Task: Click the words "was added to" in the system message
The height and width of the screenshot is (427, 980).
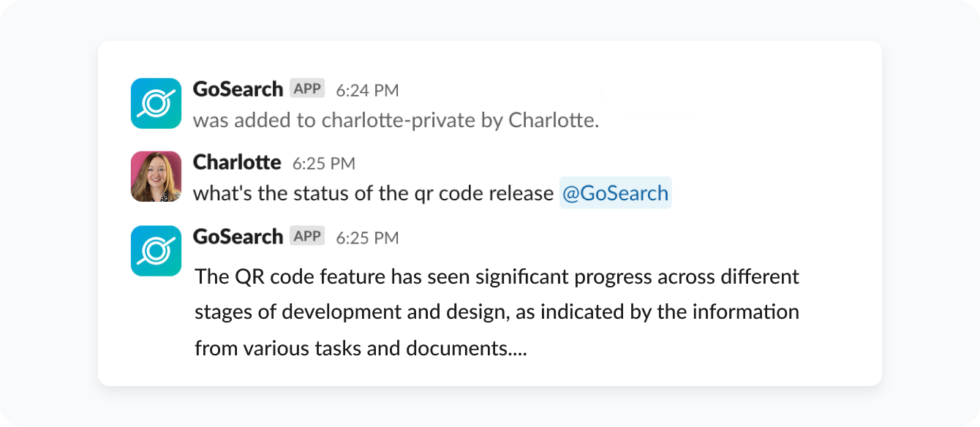Action: click(243, 121)
